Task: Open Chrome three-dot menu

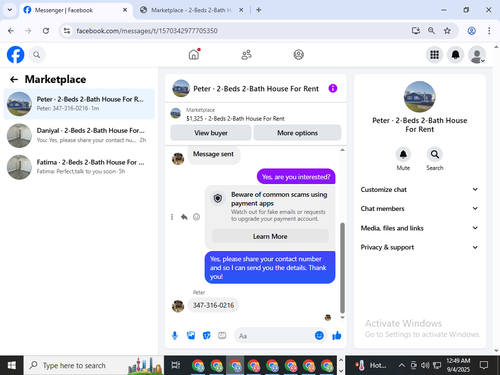Action: pos(489,31)
